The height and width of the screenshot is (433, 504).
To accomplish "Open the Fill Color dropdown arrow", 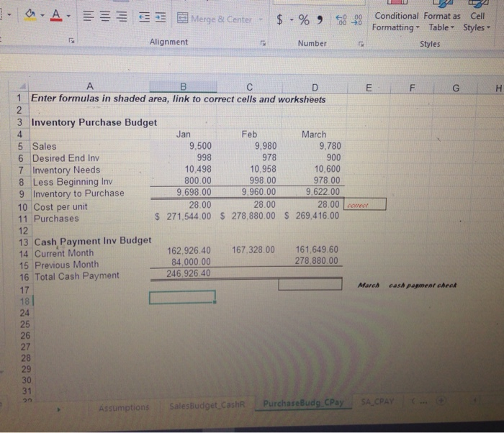I will click(x=42, y=15).
